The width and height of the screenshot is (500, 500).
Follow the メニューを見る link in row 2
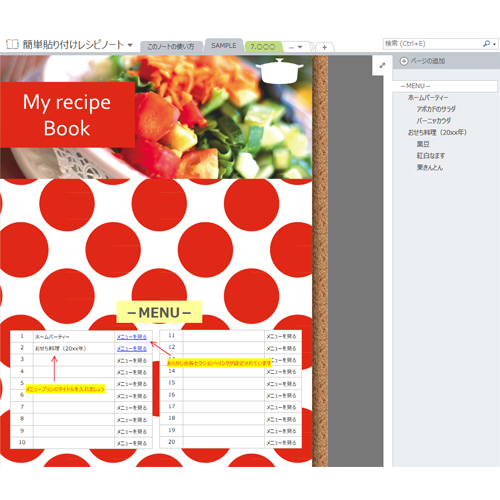(x=132, y=349)
